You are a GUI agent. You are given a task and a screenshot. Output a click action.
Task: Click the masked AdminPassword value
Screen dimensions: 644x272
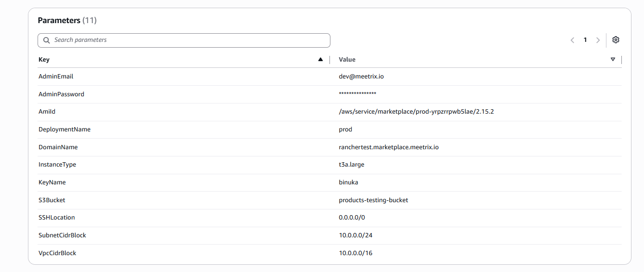357,94
